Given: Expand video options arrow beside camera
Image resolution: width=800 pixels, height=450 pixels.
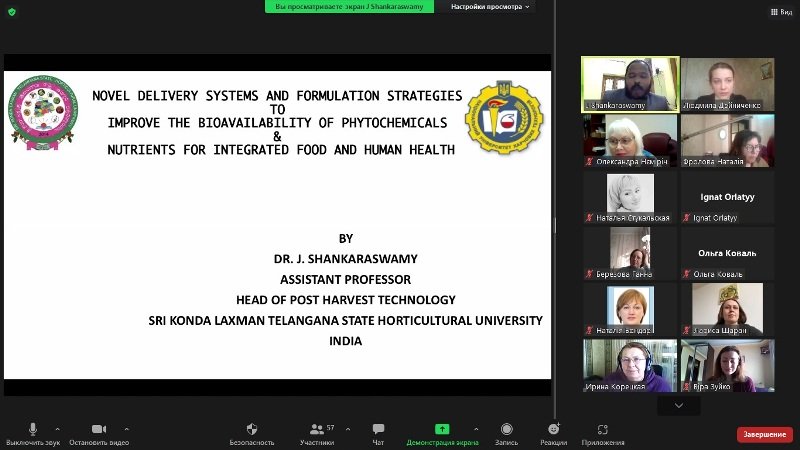Looking at the screenshot, I should 127,429.
